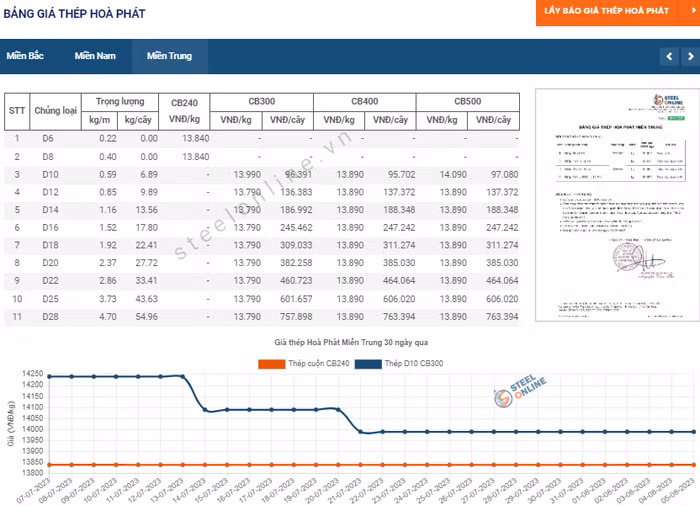Select the Miền Trung tab
This screenshot has width=700, height=506.
[x=169, y=56]
